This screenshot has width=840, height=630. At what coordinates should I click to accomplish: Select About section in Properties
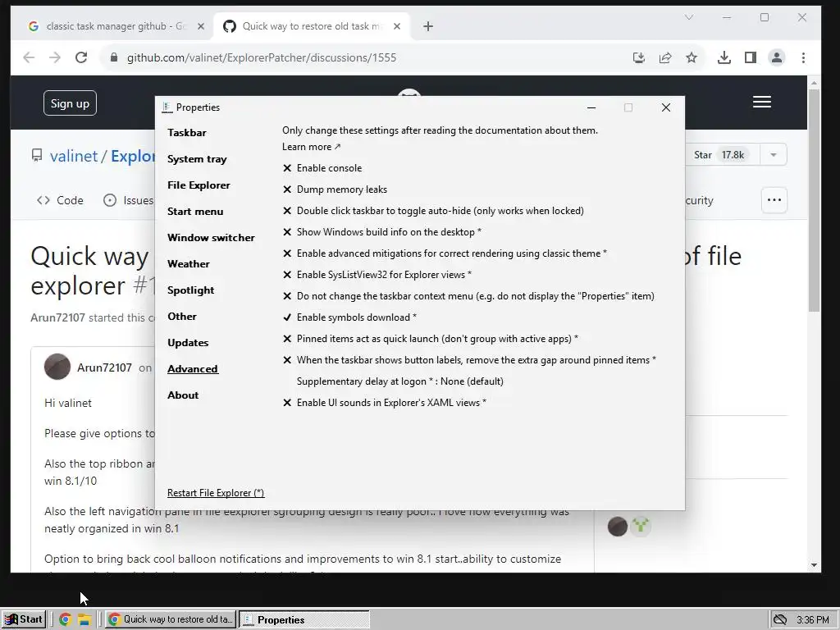tap(183, 395)
